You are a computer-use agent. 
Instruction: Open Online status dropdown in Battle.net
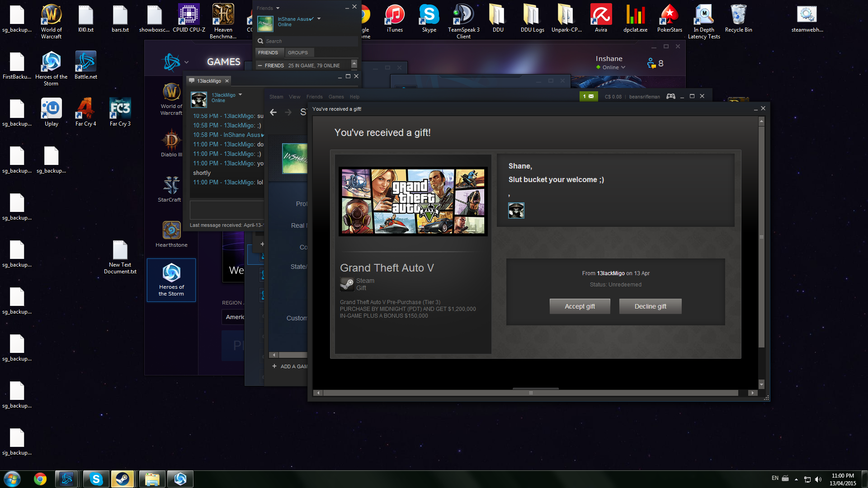pos(611,67)
